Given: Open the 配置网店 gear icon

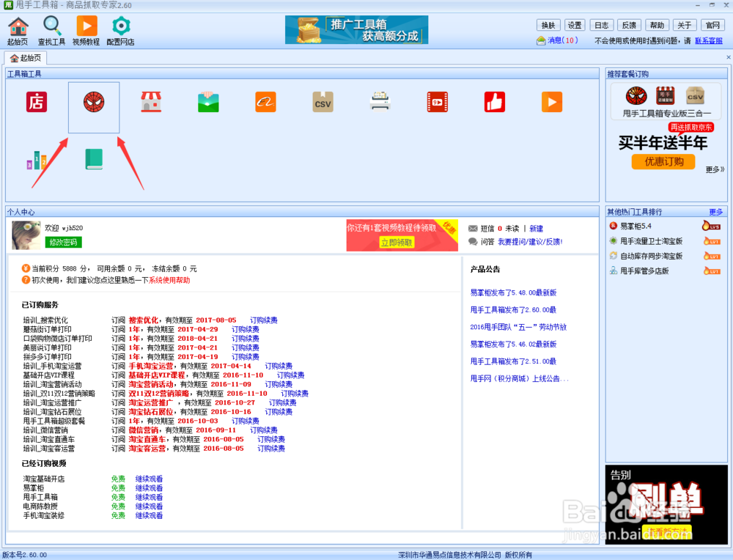Looking at the screenshot, I should (x=121, y=31).
